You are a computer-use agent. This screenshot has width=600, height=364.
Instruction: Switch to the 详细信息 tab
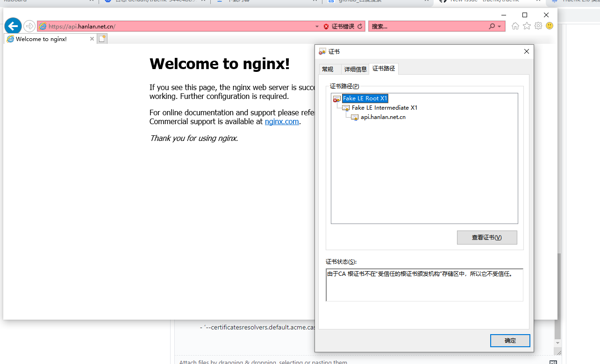[356, 70]
